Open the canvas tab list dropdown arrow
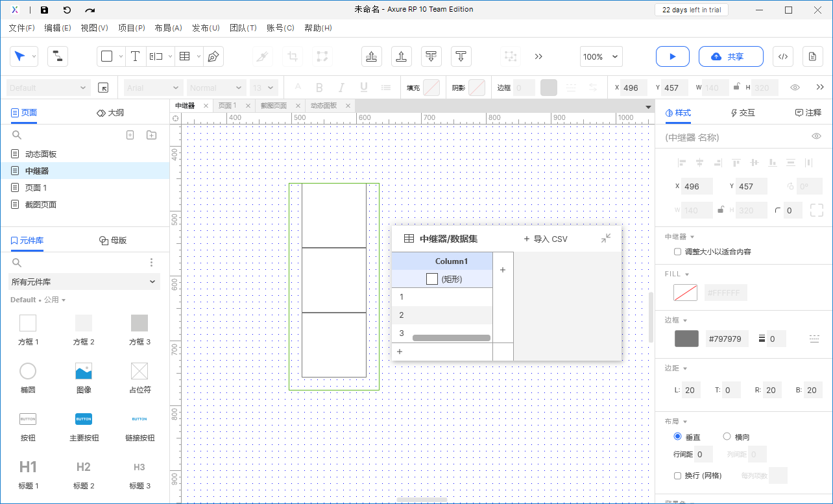Viewport: 833px width, 504px height. [648, 107]
